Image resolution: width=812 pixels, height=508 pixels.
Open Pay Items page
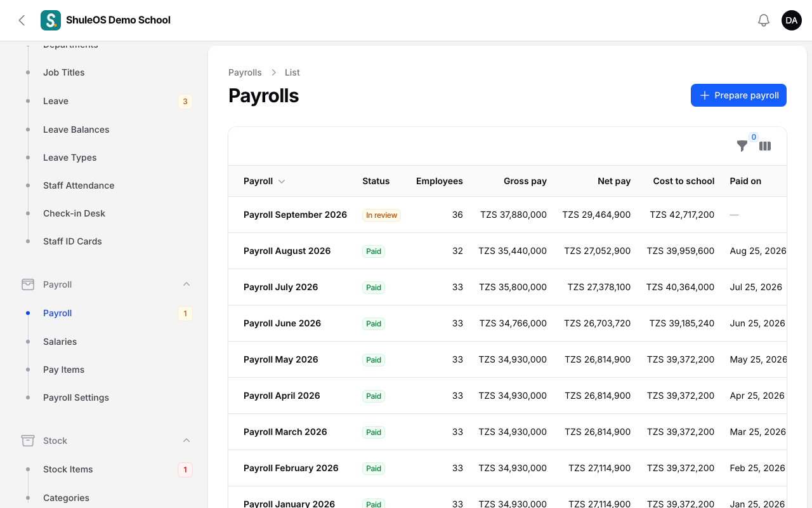pyautogui.click(x=63, y=370)
